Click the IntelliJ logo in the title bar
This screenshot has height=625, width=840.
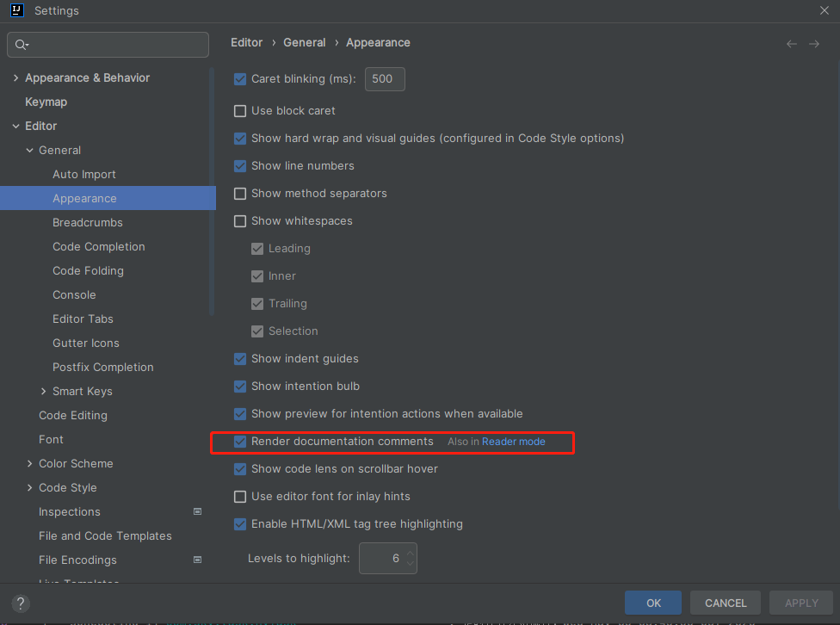coord(16,10)
